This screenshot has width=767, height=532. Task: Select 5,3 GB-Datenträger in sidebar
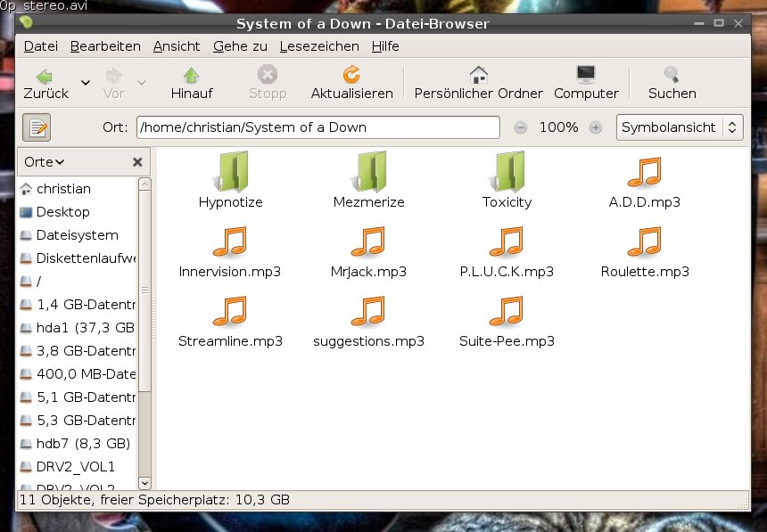click(x=77, y=421)
